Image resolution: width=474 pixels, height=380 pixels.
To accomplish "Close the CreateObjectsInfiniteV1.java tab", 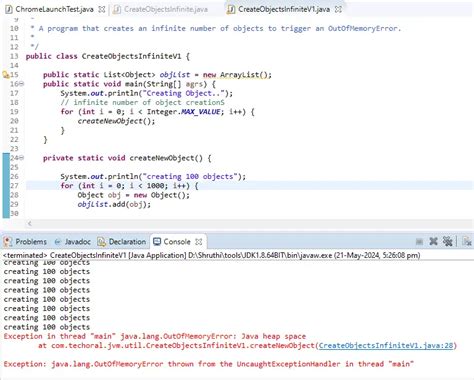I will 338,9.
